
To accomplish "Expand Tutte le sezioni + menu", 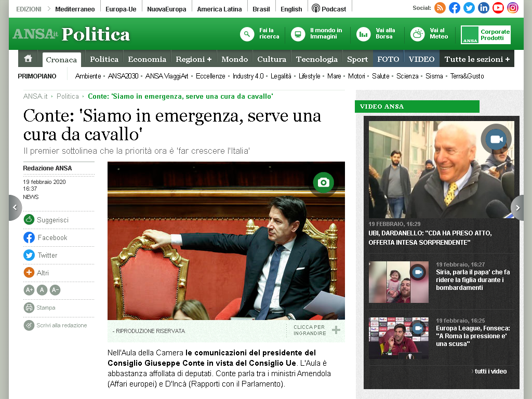I will (477, 59).
